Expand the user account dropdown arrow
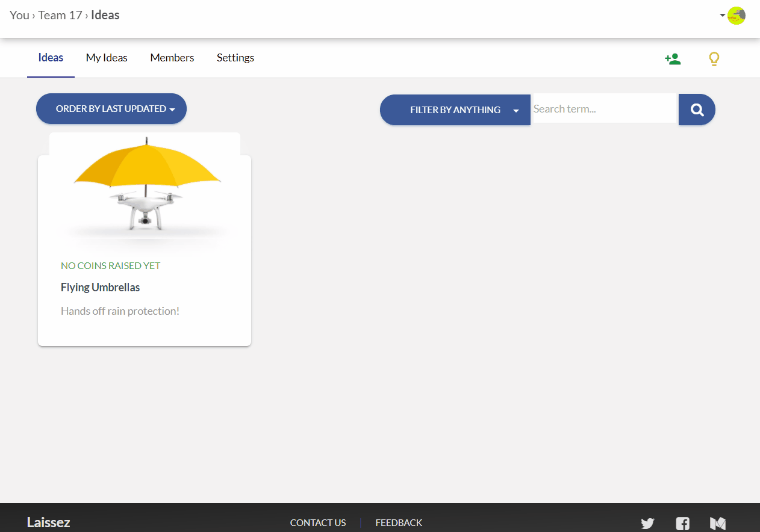 point(723,16)
